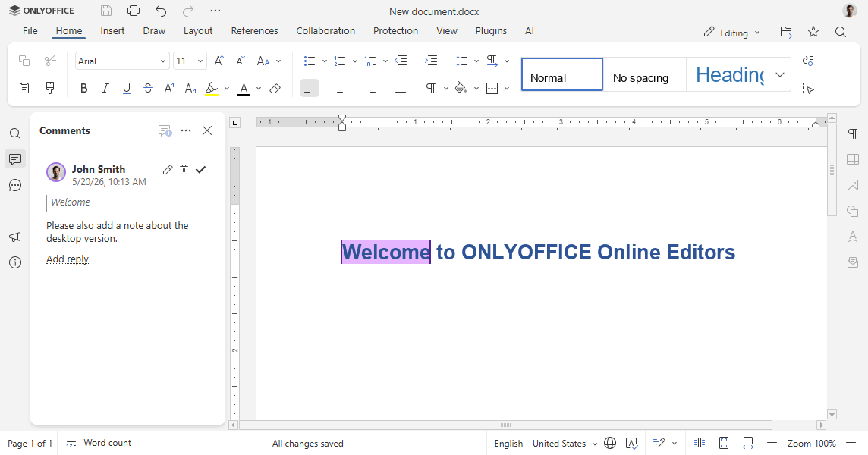
Task: Open Set document language globe icon
Action: coord(610,443)
